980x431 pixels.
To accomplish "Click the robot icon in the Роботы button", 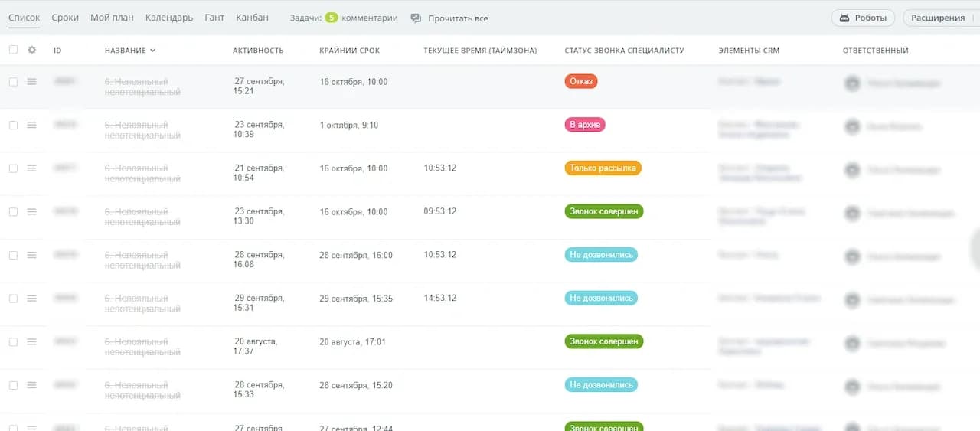I will (x=844, y=18).
